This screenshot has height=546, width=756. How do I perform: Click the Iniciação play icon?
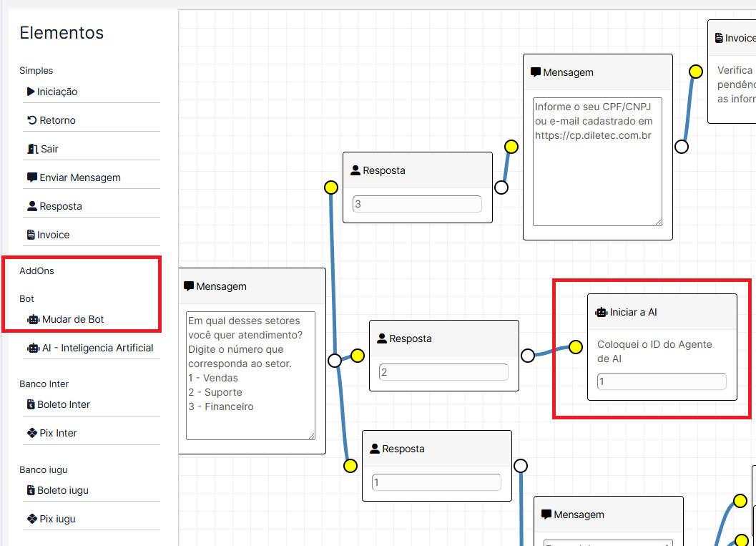pyautogui.click(x=31, y=92)
